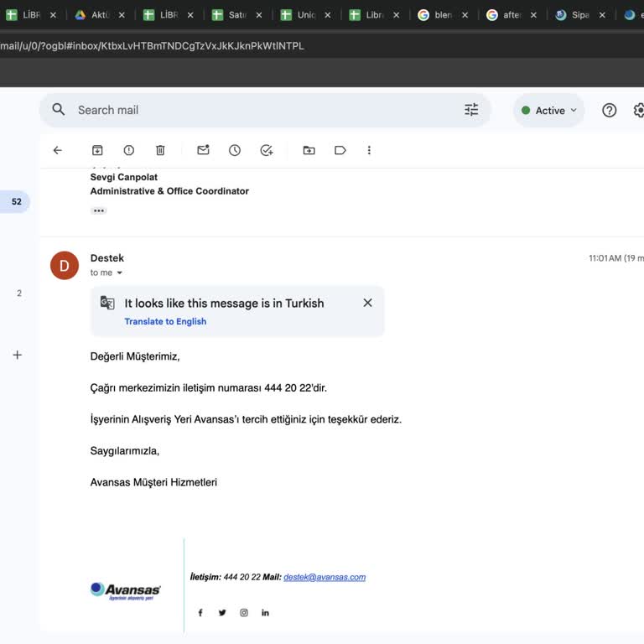Open the destek@avansas.com email link

325,577
